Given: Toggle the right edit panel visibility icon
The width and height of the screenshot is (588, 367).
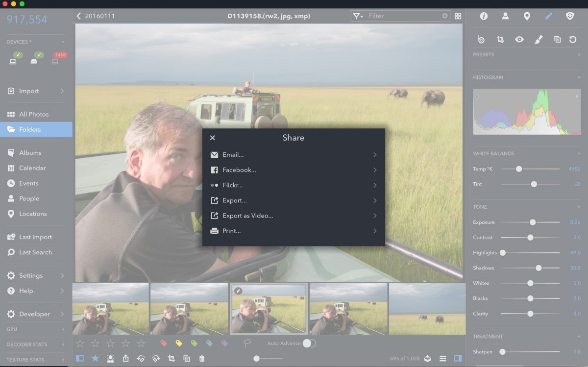Looking at the screenshot, I should (x=458, y=359).
